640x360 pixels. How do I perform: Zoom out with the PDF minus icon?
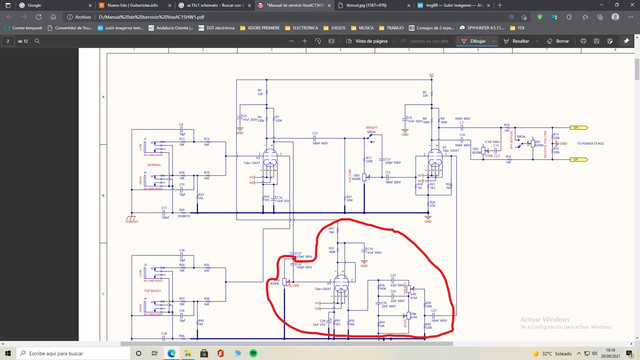click(x=291, y=41)
